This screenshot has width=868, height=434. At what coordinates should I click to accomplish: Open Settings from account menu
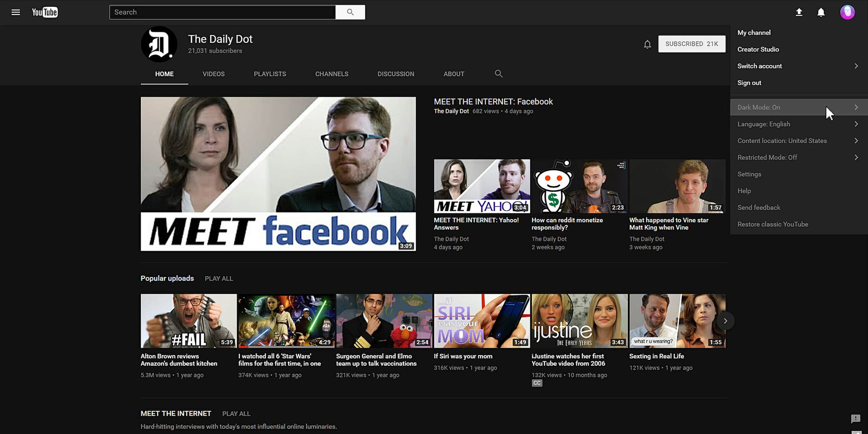click(x=799, y=174)
